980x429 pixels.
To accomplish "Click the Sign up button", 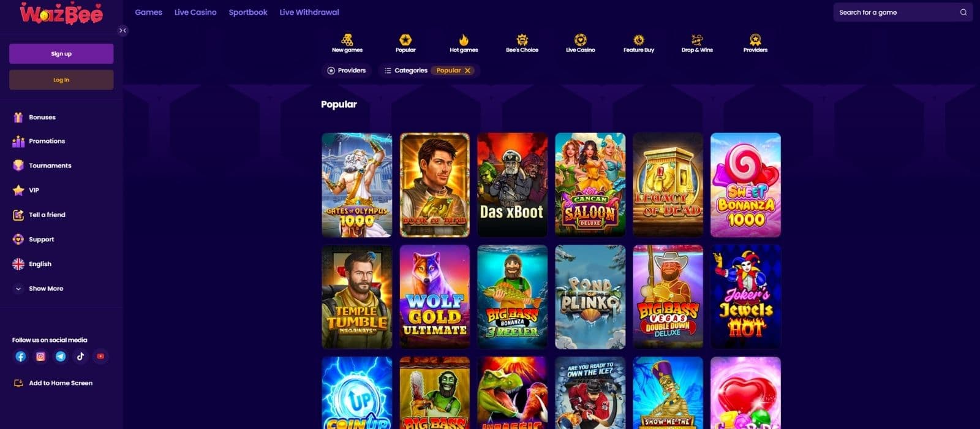I will point(61,54).
